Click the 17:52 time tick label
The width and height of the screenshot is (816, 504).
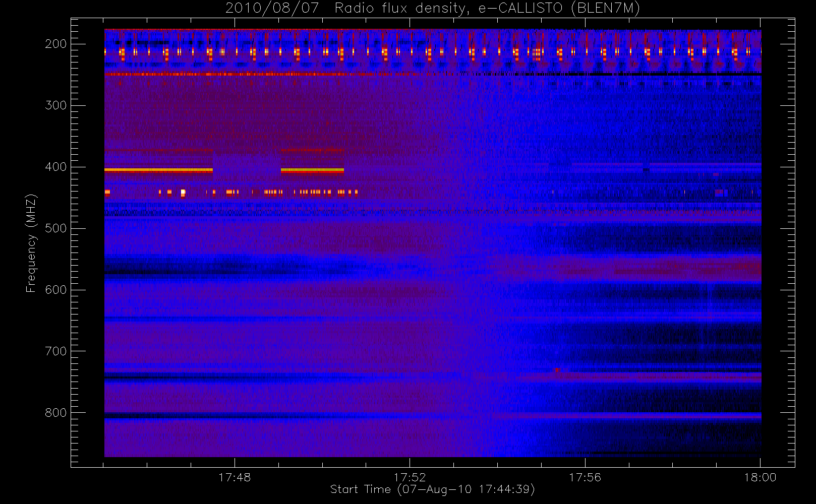(410, 477)
